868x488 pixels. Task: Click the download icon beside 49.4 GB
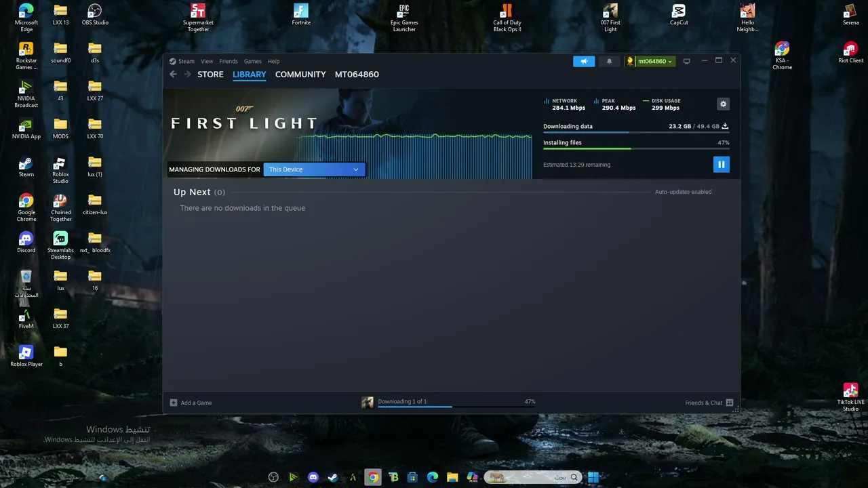(725, 126)
